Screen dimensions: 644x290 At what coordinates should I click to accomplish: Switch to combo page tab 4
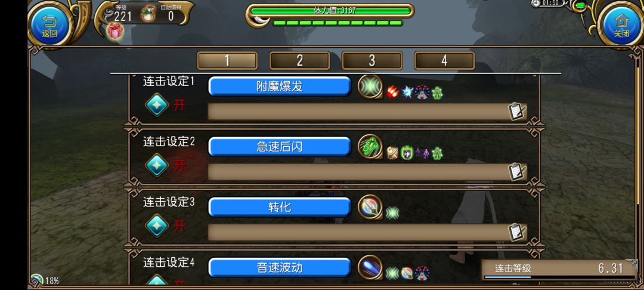(444, 61)
